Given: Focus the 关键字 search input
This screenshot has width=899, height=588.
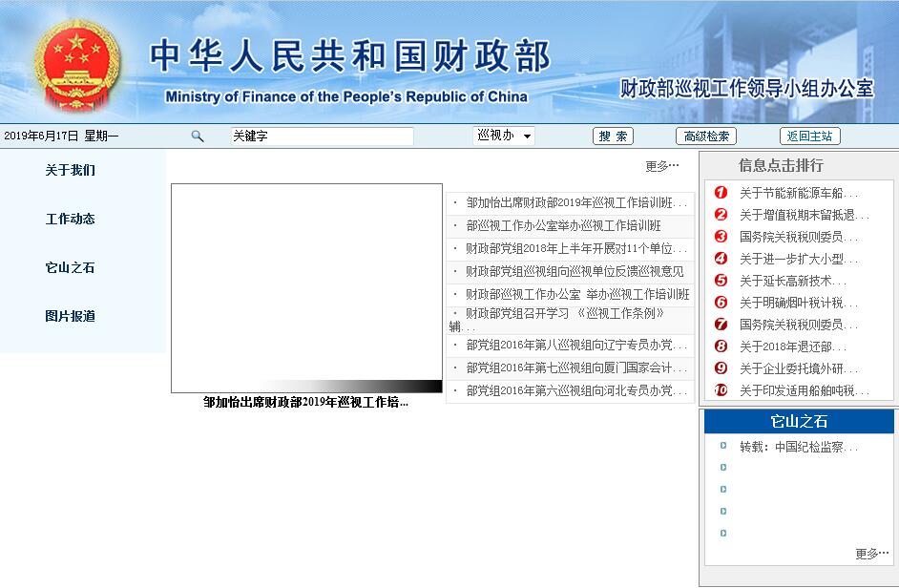Looking at the screenshot, I should [322, 136].
